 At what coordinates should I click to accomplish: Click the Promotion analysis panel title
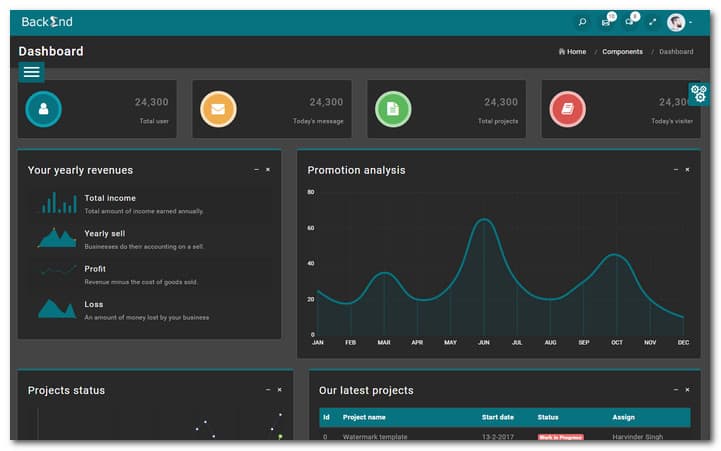pos(356,170)
